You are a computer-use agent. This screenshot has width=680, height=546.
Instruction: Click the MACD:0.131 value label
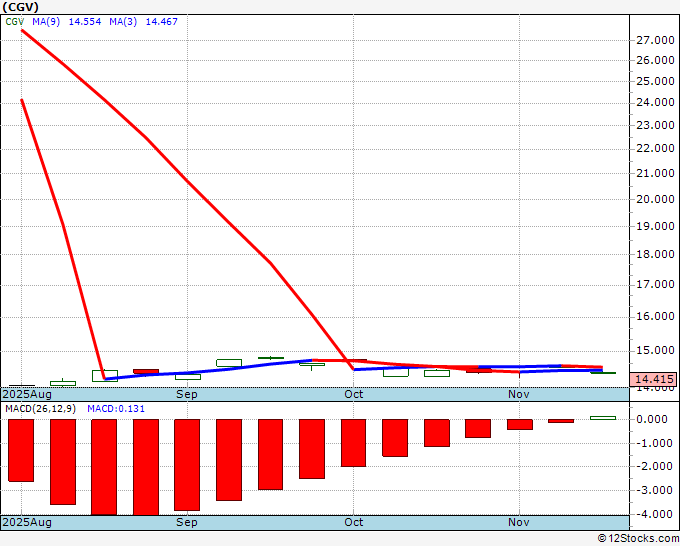tap(116, 409)
